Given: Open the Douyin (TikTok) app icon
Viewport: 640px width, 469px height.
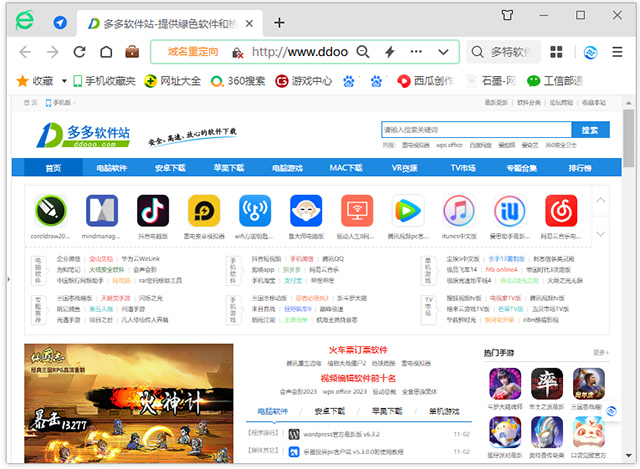Looking at the screenshot, I should click(153, 211).
